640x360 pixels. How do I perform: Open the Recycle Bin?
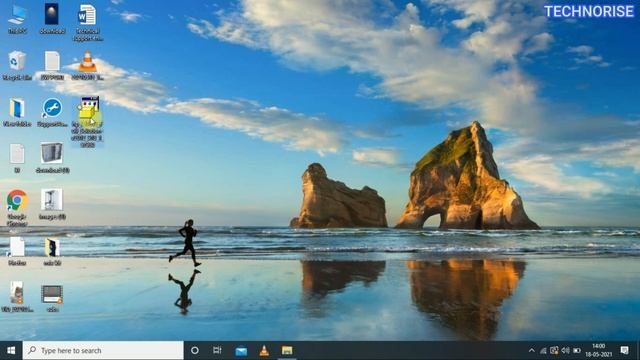coord(17,65)
